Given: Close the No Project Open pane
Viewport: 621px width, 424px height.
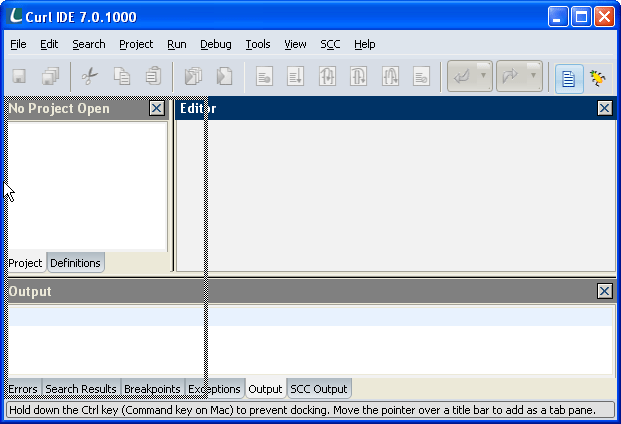Looking at the screenshot, I should [x=157, y=108].
